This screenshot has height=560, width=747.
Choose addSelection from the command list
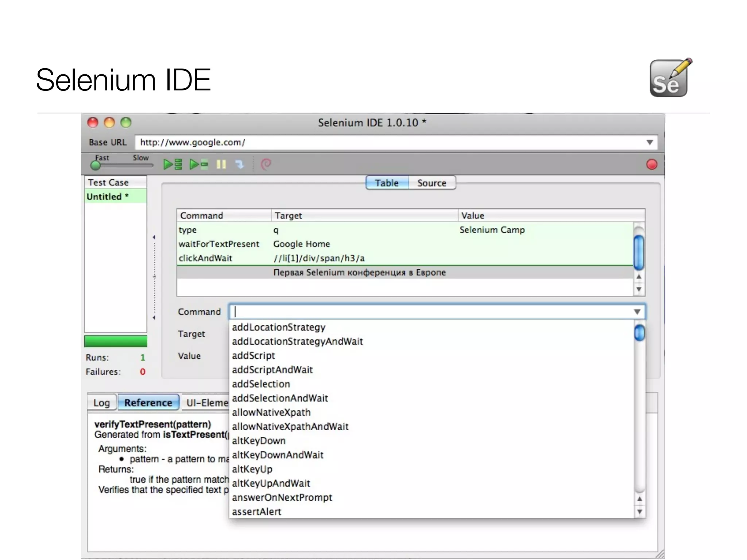[x=431, y=384]
